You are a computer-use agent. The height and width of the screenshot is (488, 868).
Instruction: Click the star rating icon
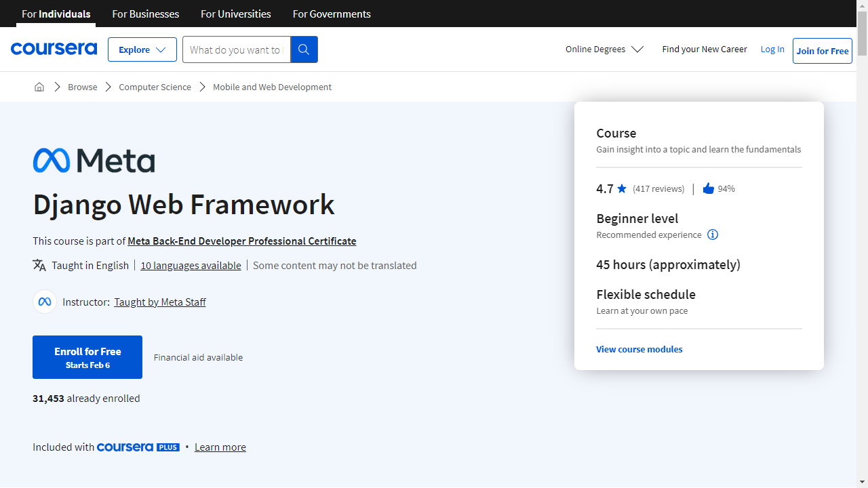[622, 188]
